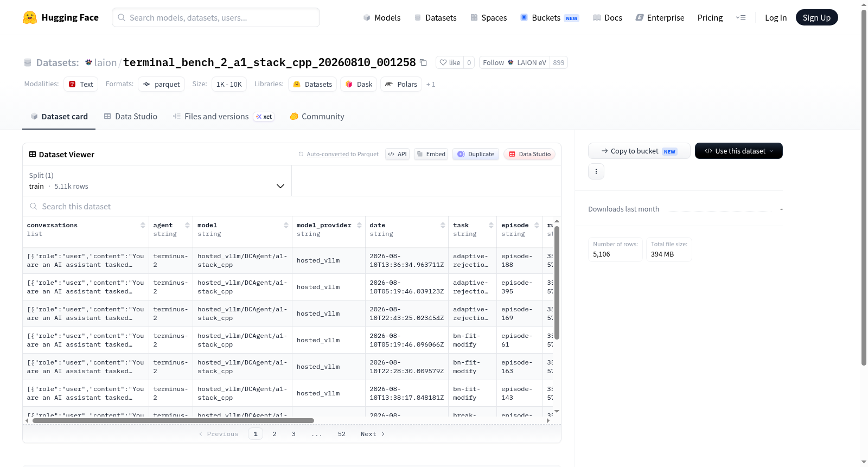Click the table's vertical scrollbar
This screenshot has width=868, height=467.
click(557, 282)
